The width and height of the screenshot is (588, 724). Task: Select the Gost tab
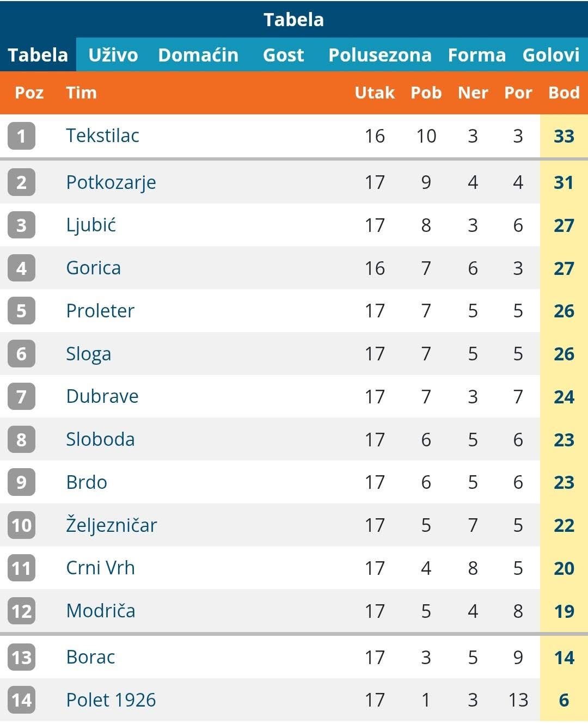pos(283,55)
